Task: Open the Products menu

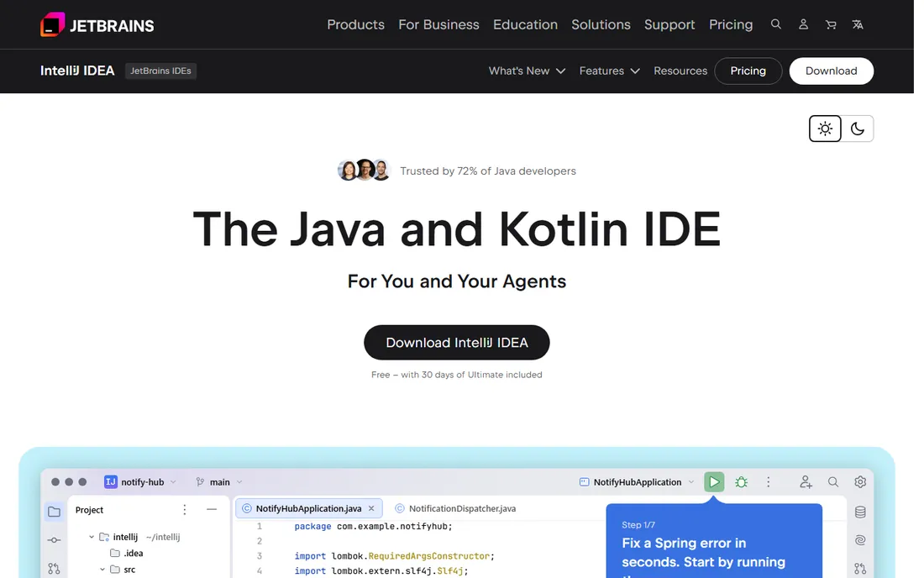Action: tap(355, 24)
